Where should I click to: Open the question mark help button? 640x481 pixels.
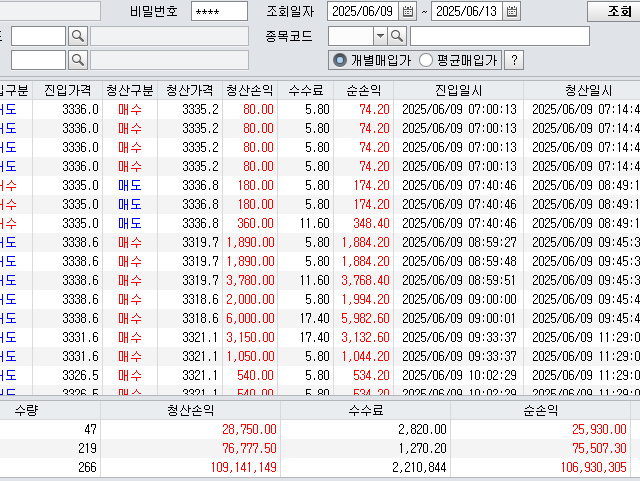coord(514,60)
